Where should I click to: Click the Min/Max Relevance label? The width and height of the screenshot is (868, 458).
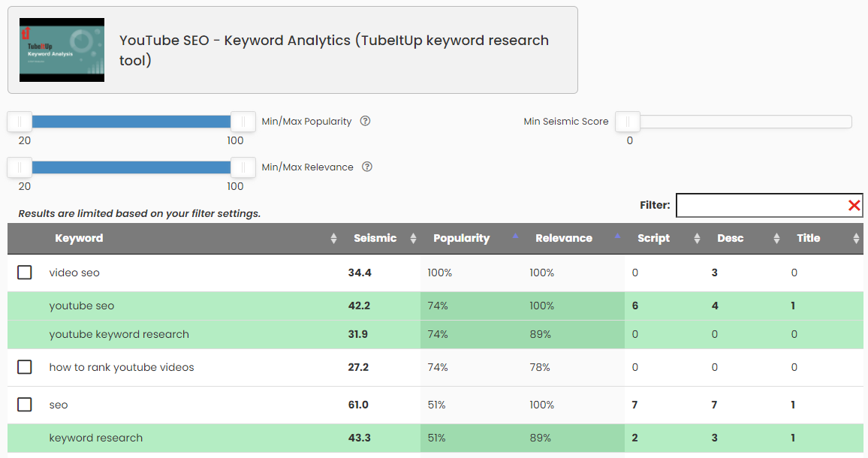tap(307, 167)
